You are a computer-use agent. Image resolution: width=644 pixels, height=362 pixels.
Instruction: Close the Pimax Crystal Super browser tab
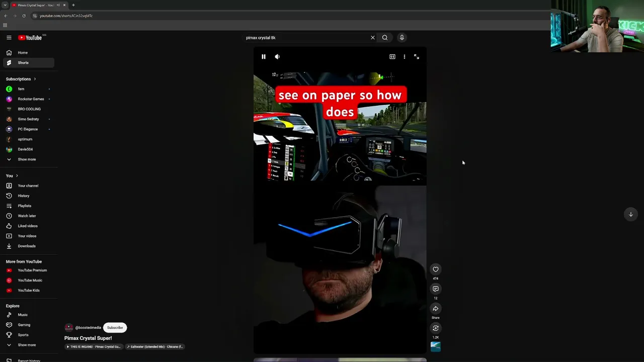64,5
